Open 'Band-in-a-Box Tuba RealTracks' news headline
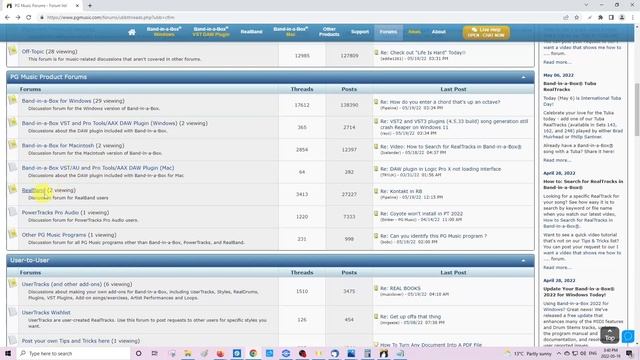640x360 pixels. (569, 86)
